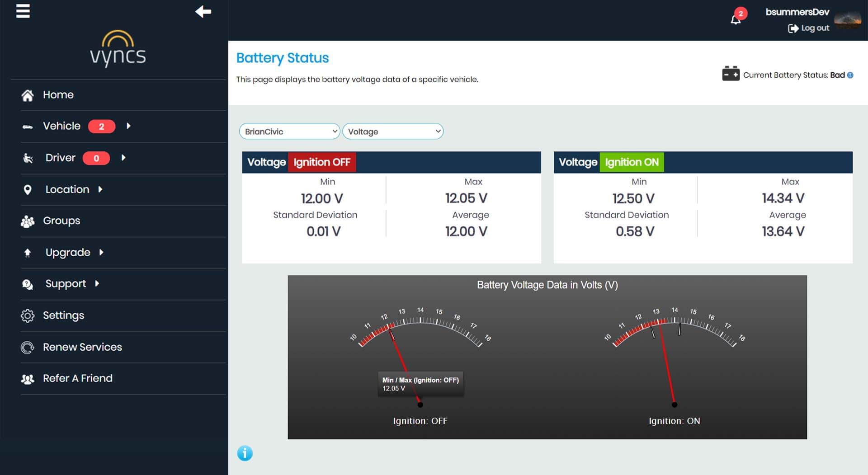The width and height of the screenshot is (868, 475).
Task: Click the Home house icon
Action: coord(28,95)
